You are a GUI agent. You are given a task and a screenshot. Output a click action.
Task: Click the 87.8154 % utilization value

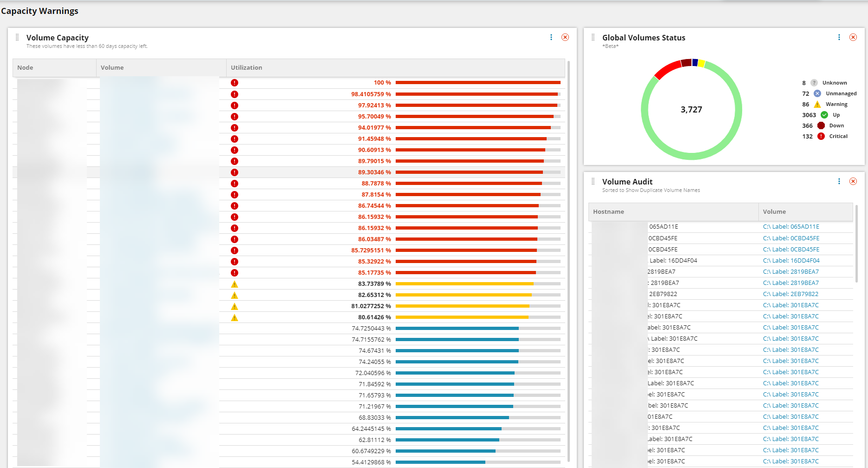pos(376,195)
